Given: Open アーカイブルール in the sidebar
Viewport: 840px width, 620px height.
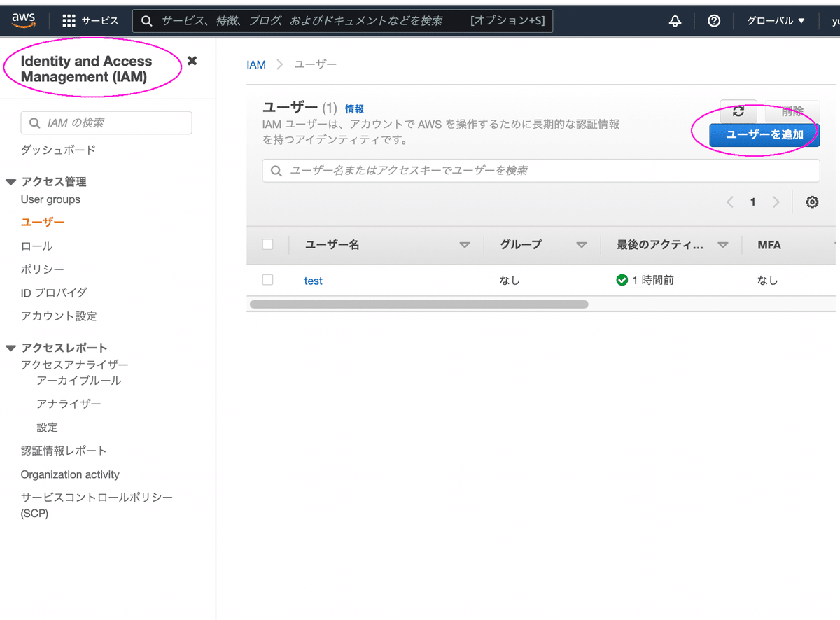Looking at the screenshot, I should click(x=79, y=381).
